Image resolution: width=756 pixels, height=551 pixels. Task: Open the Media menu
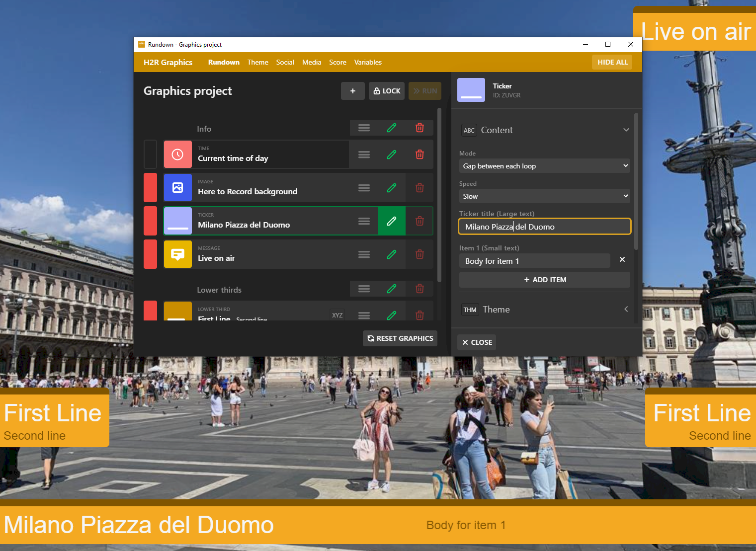pyautogui.click(x=312, y=62)
